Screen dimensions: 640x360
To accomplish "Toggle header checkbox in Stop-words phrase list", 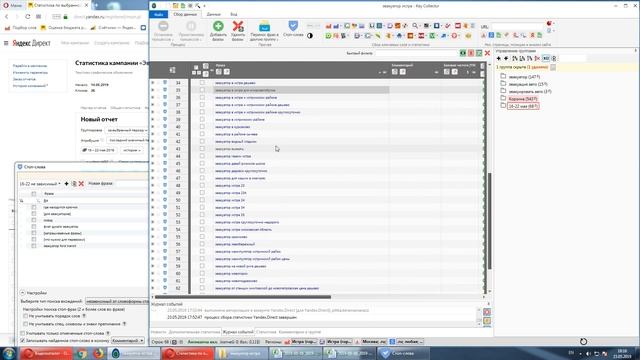I will pos(34,194).
